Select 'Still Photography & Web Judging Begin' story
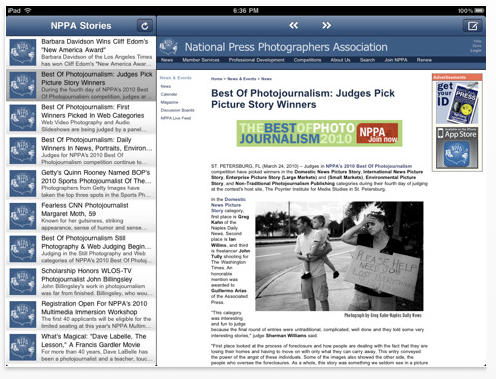This screenshot has width=496, height=379. pyautogui.click(x=81, y=249)
